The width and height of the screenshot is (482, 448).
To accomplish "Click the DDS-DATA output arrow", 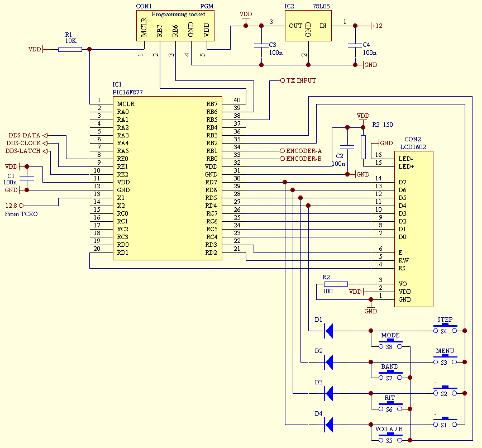I will tap(45, 135).
